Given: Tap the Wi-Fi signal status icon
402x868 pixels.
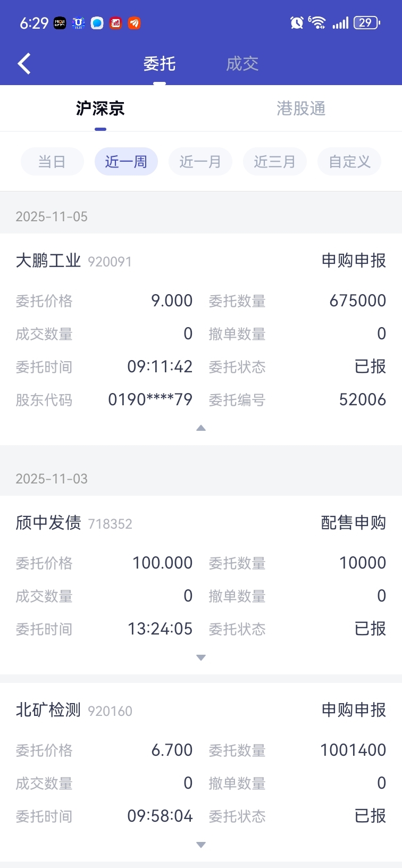Looking at the screenshot, I should tap(317, 22).
